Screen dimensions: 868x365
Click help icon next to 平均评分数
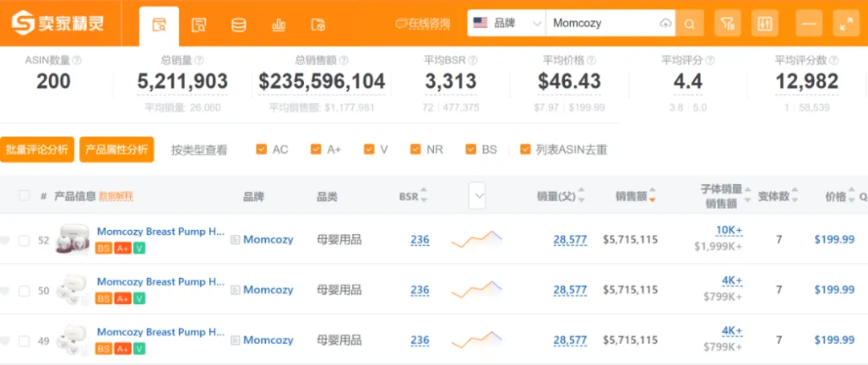click(x=833, y=60)
